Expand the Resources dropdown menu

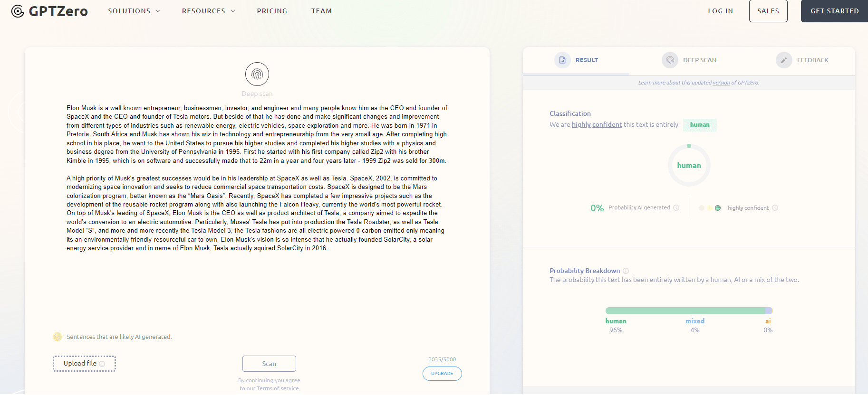(208, 11)
